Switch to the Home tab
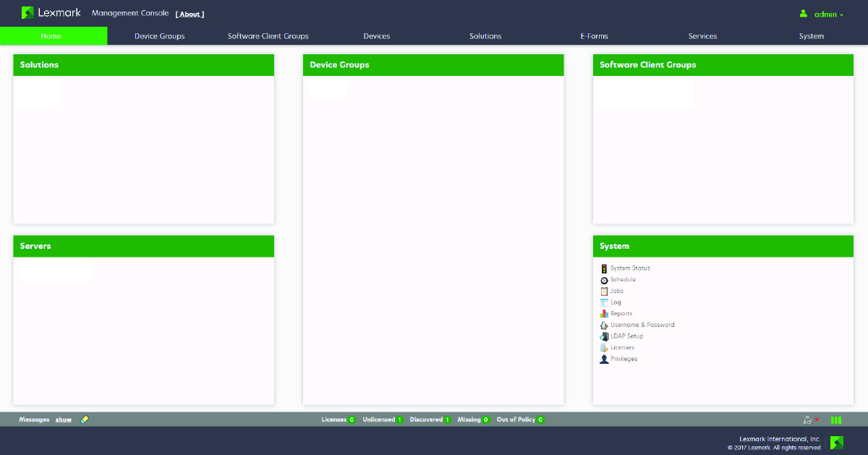This screenshot has width=868, height=455. point(54,36)
